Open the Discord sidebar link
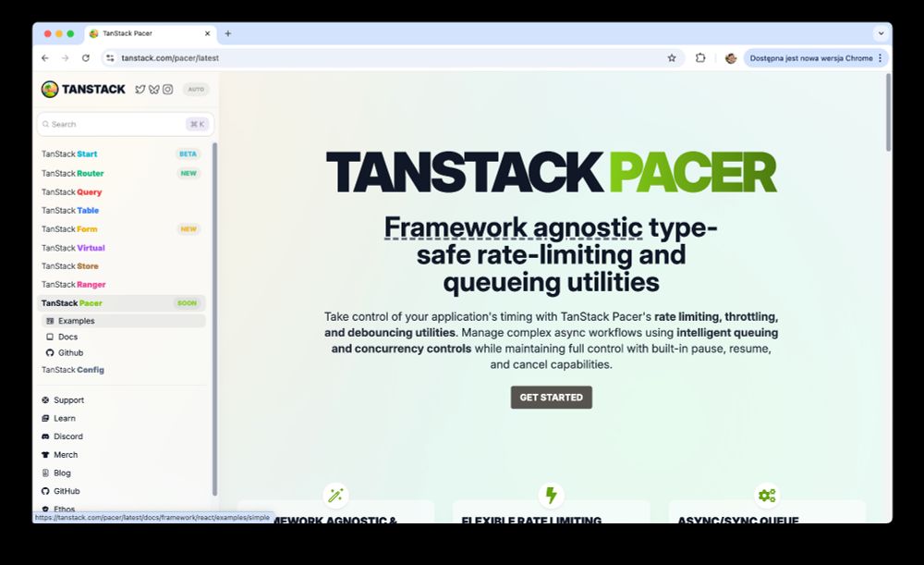This screenshot has width=924, height=565. coord(62,436)
